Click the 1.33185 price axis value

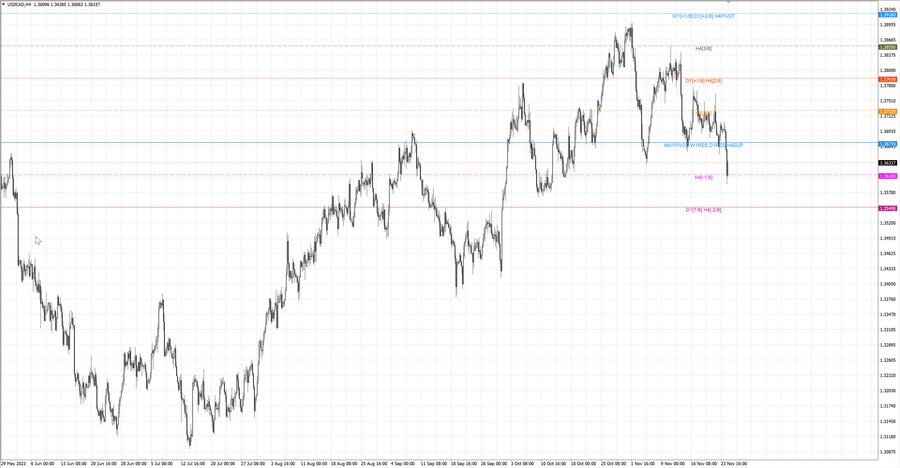click(888, 330)
